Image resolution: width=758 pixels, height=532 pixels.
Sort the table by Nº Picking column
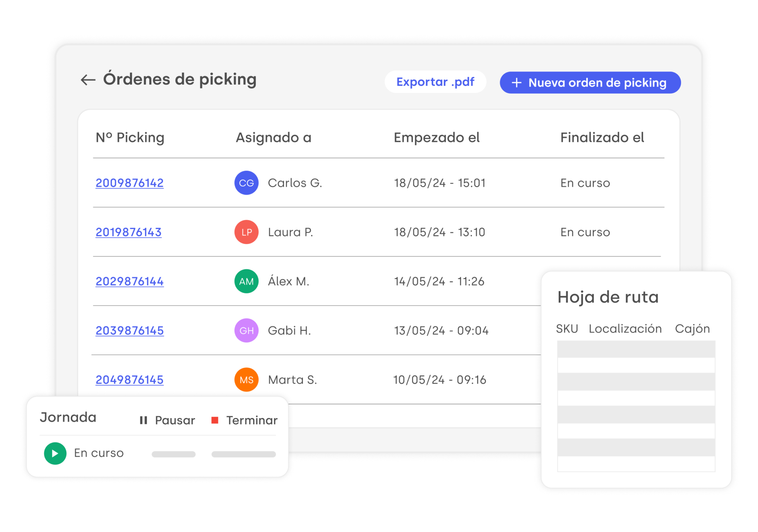tap(130, 137)
